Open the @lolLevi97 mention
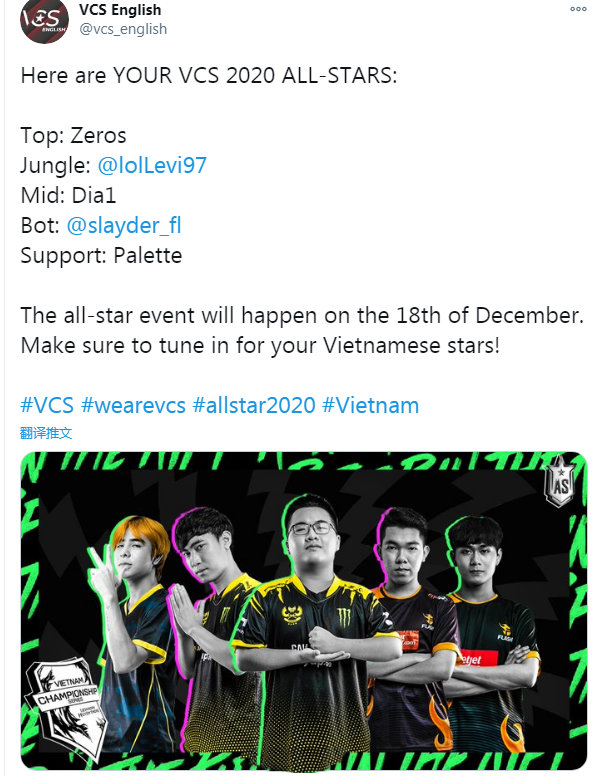This screenshot has height=776, width=594. click(152, 165)
